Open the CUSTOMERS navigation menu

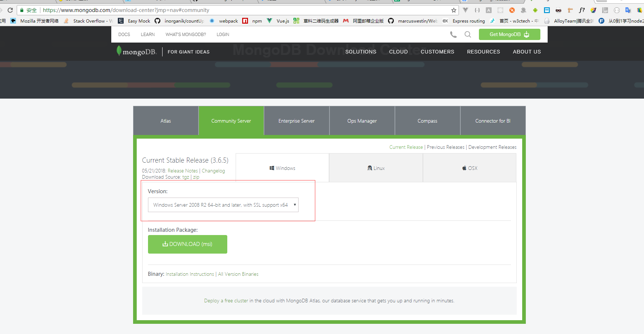[437, 52]
